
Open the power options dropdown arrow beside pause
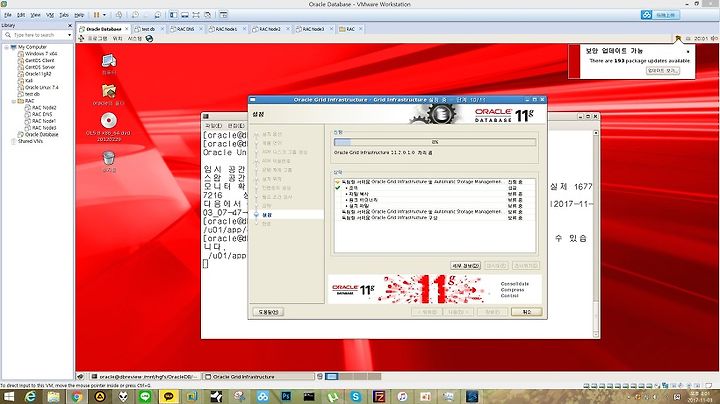[104, 15]
